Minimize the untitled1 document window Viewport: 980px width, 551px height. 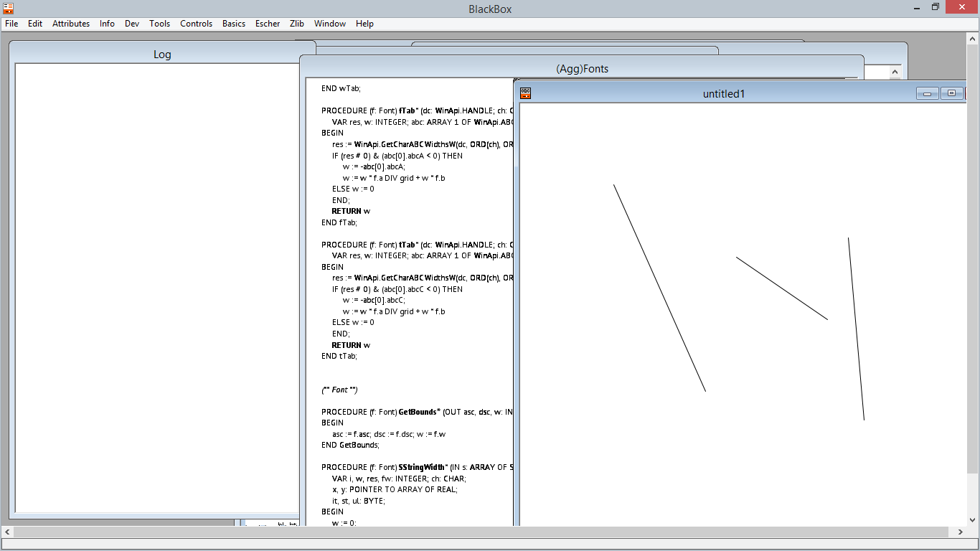point(927,93)
